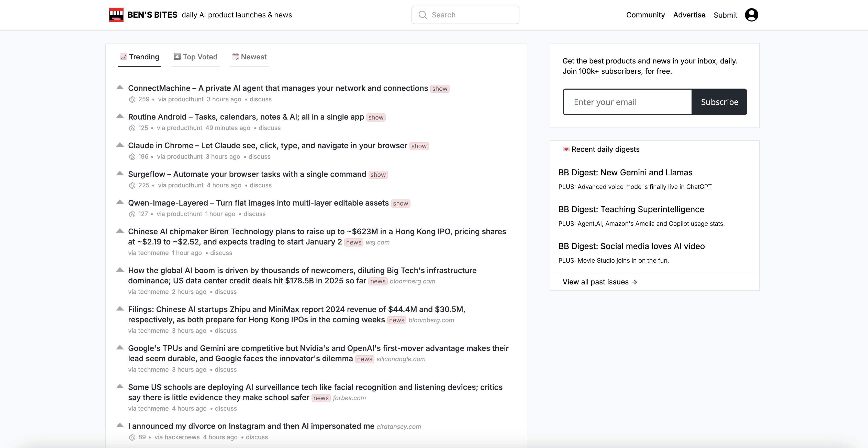
Task: Click the news tag beside forbes.com
Action: click(321, 398)
